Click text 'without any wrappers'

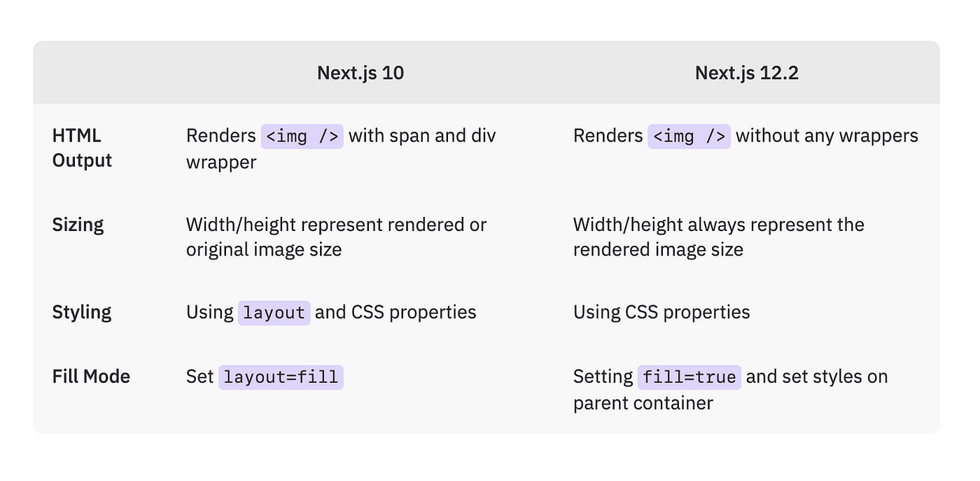pos(827,135)
